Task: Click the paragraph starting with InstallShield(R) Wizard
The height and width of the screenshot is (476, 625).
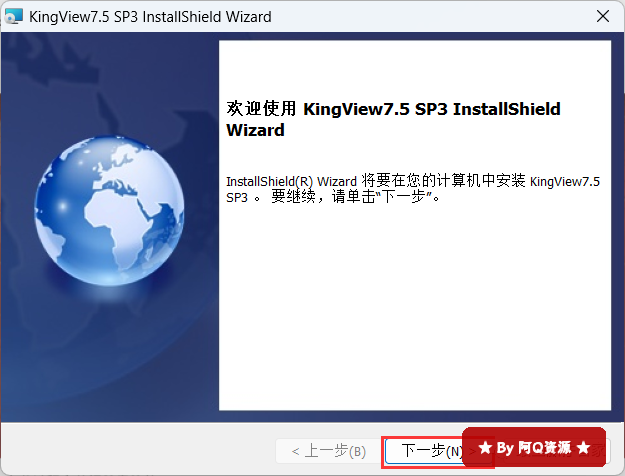Action: click(413, 189)
